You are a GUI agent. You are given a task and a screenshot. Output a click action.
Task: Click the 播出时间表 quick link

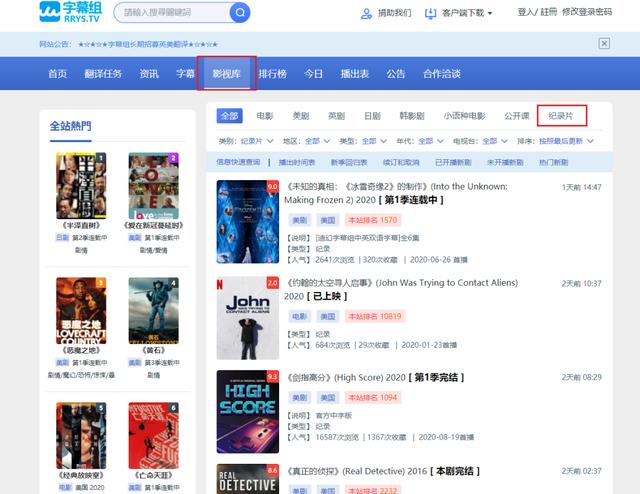(x=297, y=162)
